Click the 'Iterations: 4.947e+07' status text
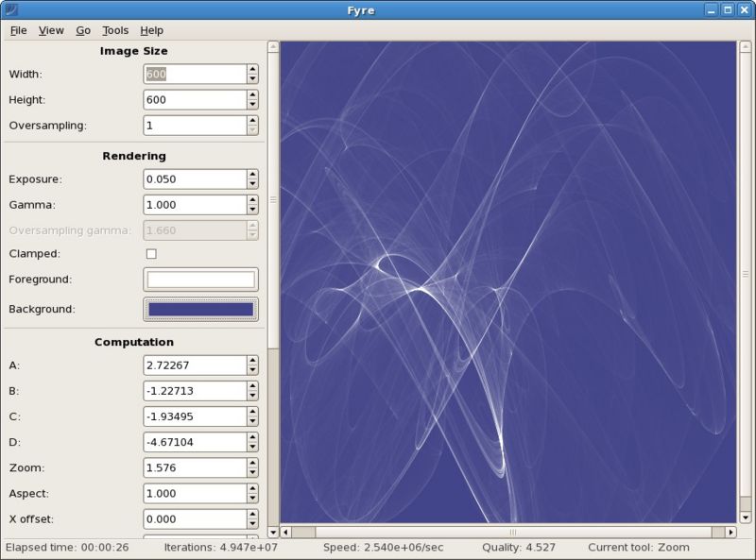756x560 pixels. [x=221, y=548]
